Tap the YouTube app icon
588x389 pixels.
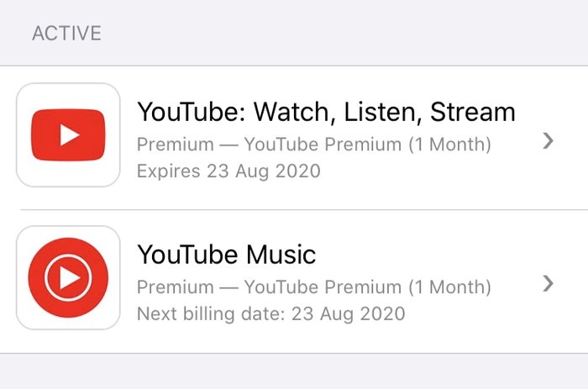(x=68, y=135)
